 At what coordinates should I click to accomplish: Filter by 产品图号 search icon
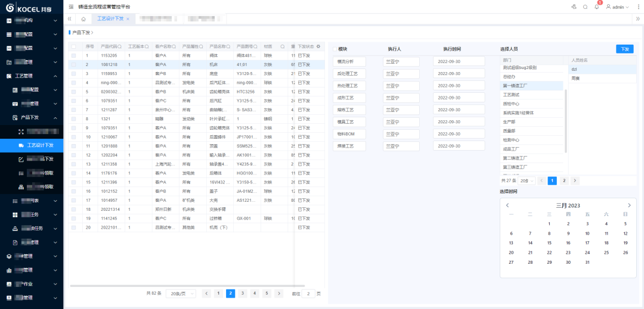(x=255, y=46)
